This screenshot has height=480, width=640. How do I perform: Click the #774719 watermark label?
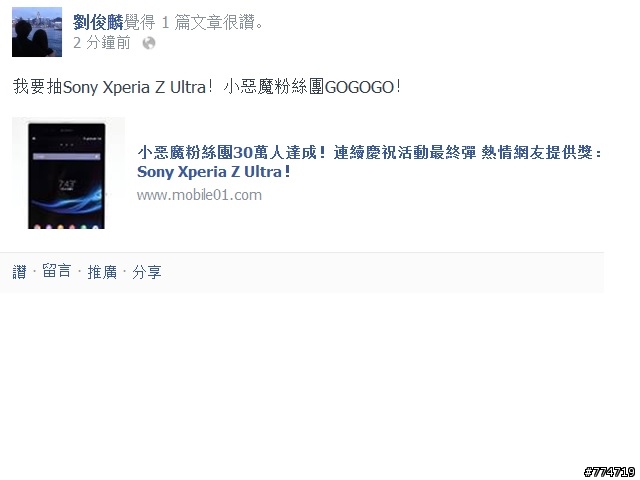pyautogui.click(x=609, y=472)
